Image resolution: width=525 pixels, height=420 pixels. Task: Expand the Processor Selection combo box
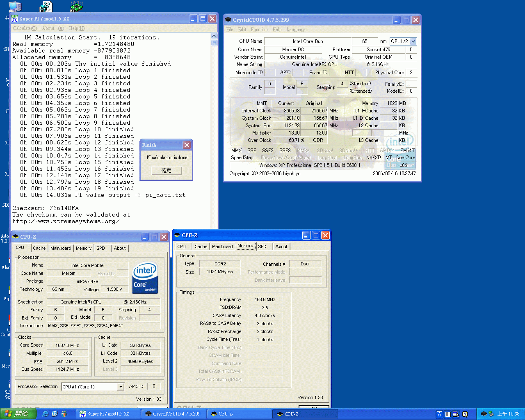121,387
